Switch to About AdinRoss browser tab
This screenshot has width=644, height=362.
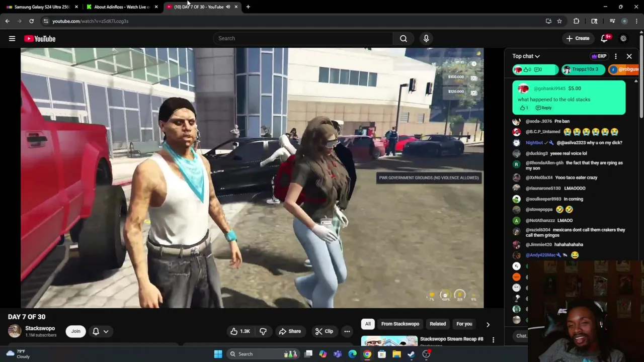tap(122, 7)
